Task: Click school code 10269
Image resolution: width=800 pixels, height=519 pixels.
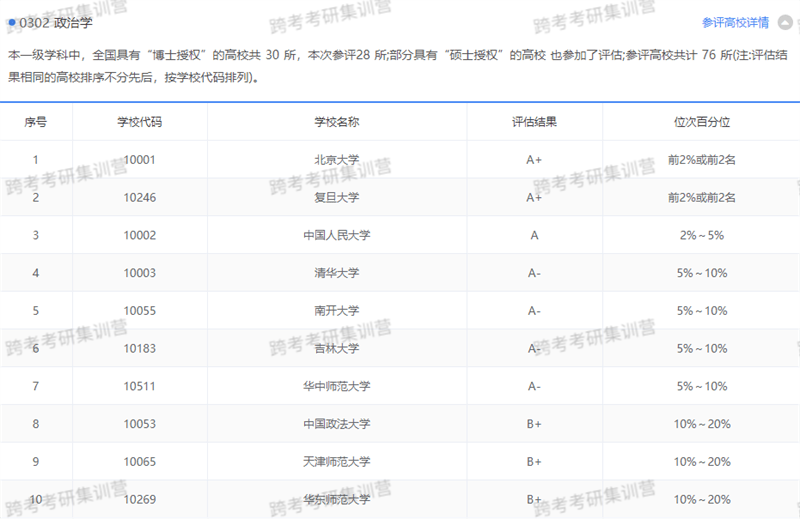Action: pyautogui.click(x=140, y=500)
